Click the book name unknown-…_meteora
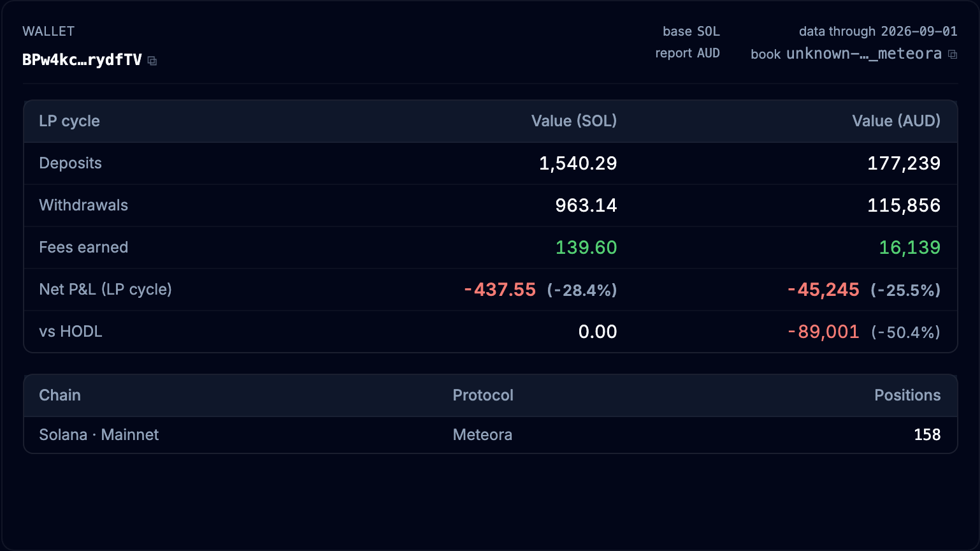This screenshot has height=551, width=980. pos(864,54)
